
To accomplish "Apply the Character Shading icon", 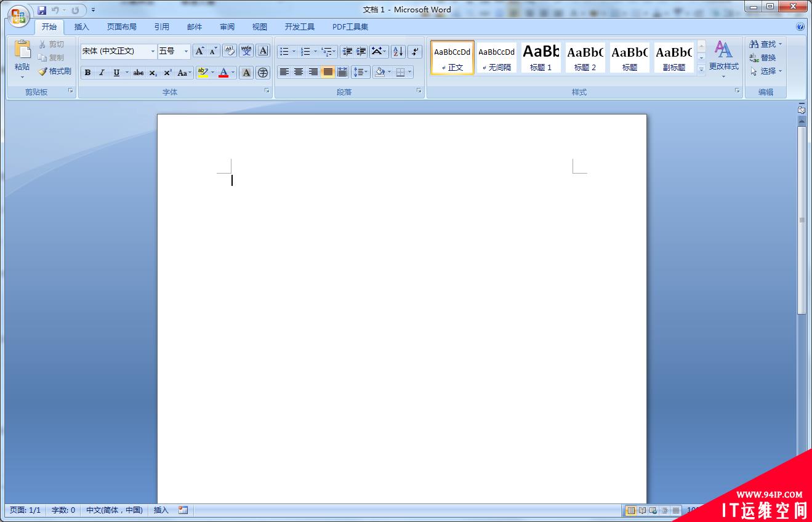I will pos(246,73).
